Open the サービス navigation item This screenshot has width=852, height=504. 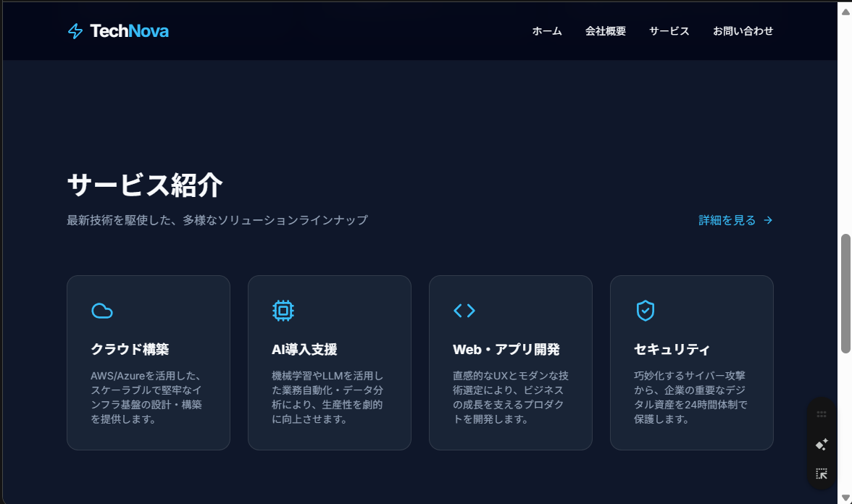click(669, 31)
